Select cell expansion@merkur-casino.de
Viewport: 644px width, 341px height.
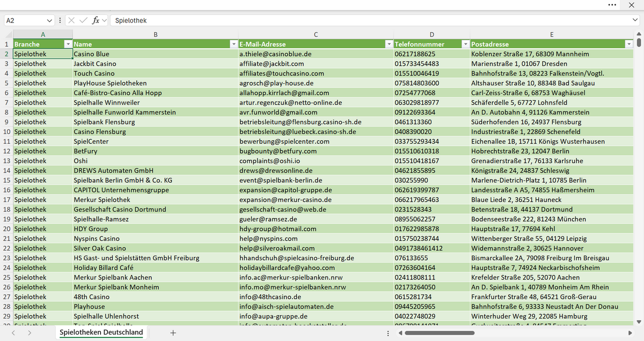(316, 199)
